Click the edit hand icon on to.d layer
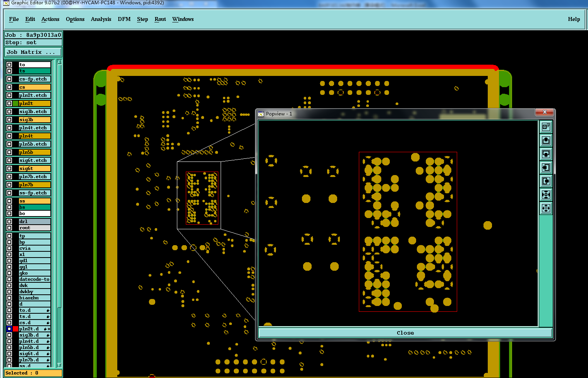This screenshot has height=378, width=588. coord(48,310)
